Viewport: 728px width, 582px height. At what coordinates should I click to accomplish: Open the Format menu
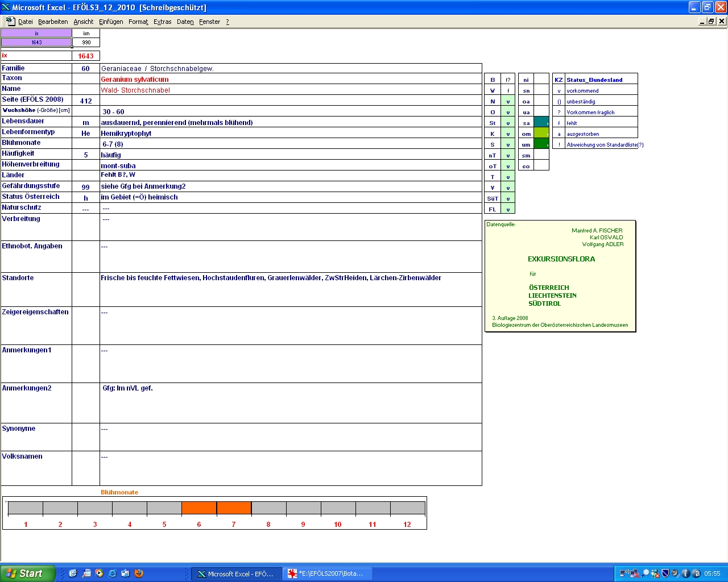138,22
